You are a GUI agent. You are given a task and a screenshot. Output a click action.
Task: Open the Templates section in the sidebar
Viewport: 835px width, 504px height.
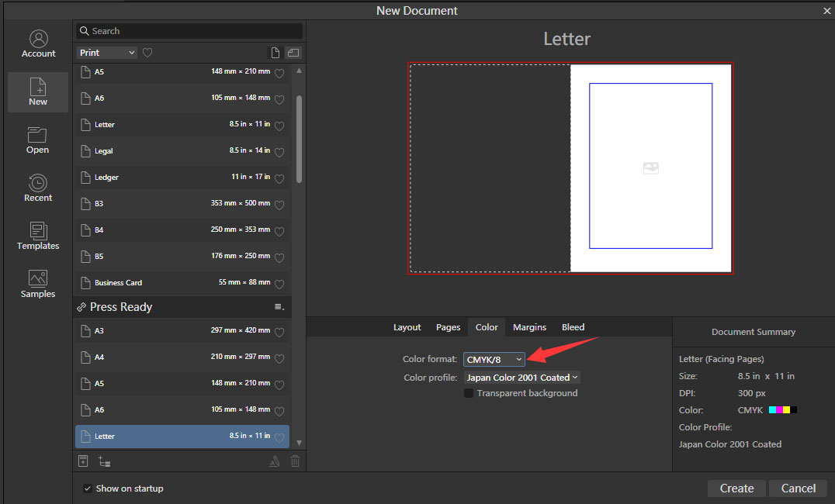(38, 236)
